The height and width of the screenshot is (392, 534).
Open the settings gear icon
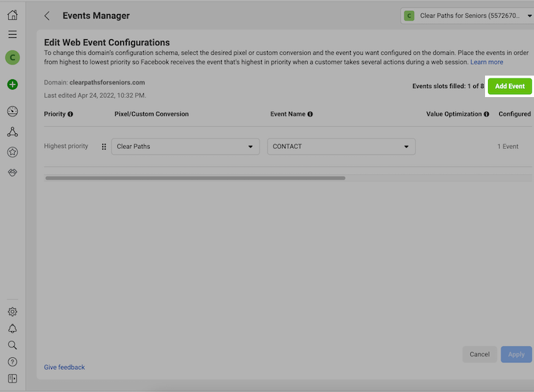[13, 312]
